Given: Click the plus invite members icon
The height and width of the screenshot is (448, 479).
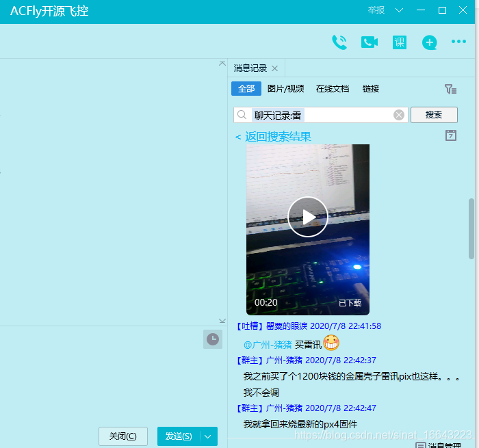Looking at the screenshot, I should (x=429, y=42).
